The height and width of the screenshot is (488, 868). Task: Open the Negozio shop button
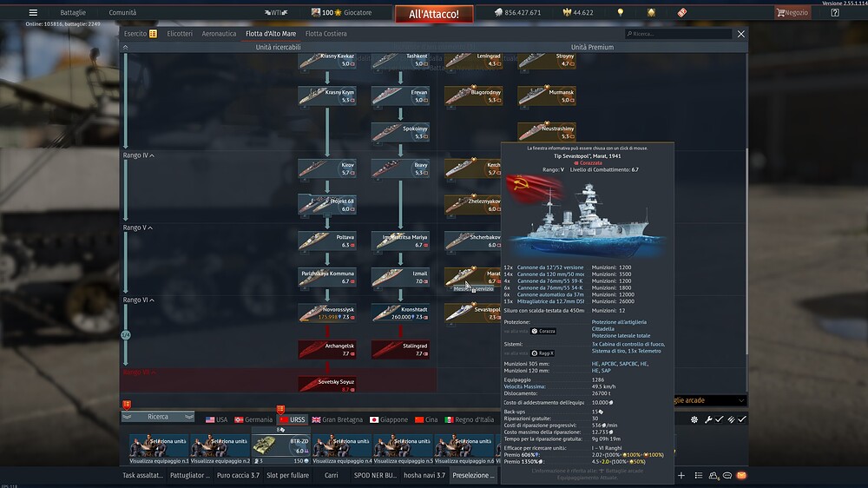click(792, 12)
